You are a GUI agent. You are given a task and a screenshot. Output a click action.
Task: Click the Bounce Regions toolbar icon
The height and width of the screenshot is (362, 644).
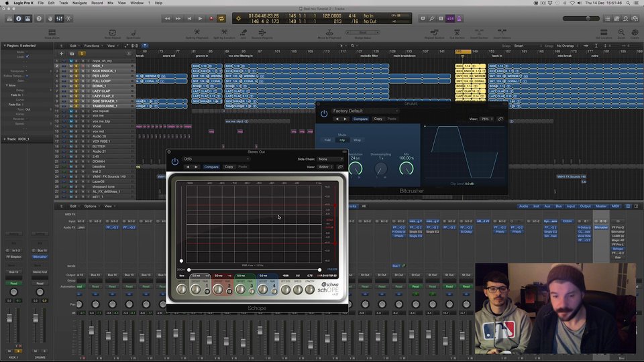click(x=262, y=34)
